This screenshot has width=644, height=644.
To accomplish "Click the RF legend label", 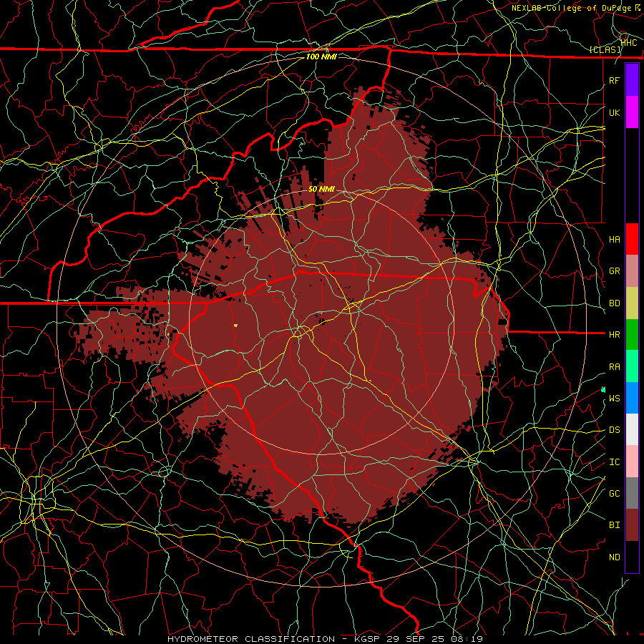I will click(x=615, y=80).
